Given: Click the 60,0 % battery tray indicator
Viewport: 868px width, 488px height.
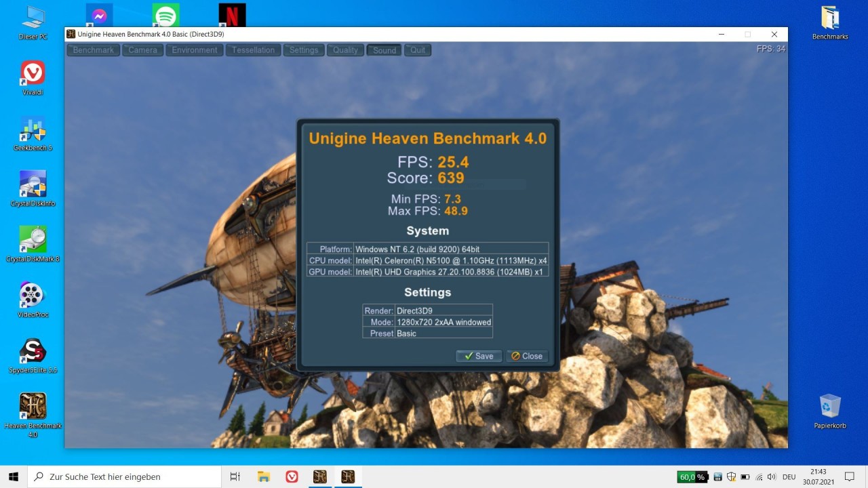Looking at the screenshot, I should [x=692, y=477].
